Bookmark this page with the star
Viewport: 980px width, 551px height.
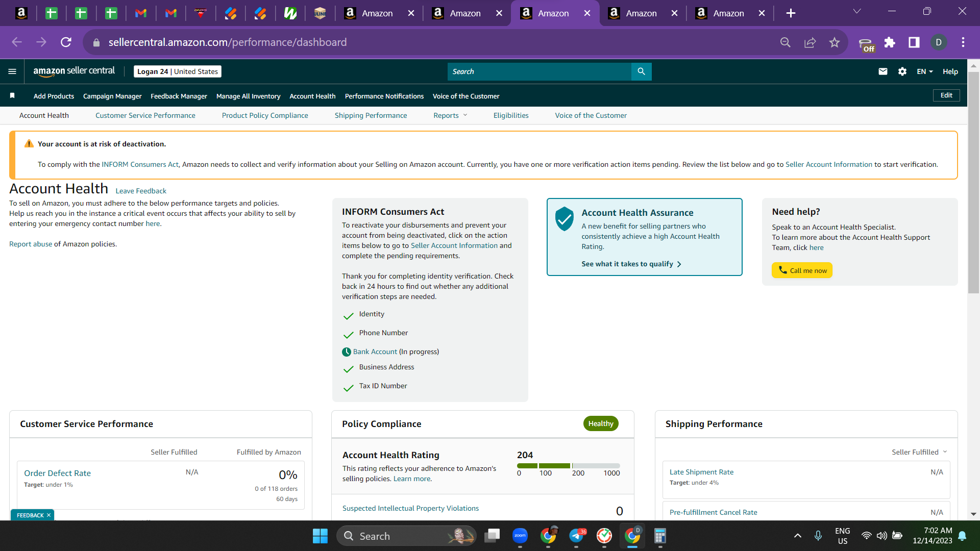(835, 42)
